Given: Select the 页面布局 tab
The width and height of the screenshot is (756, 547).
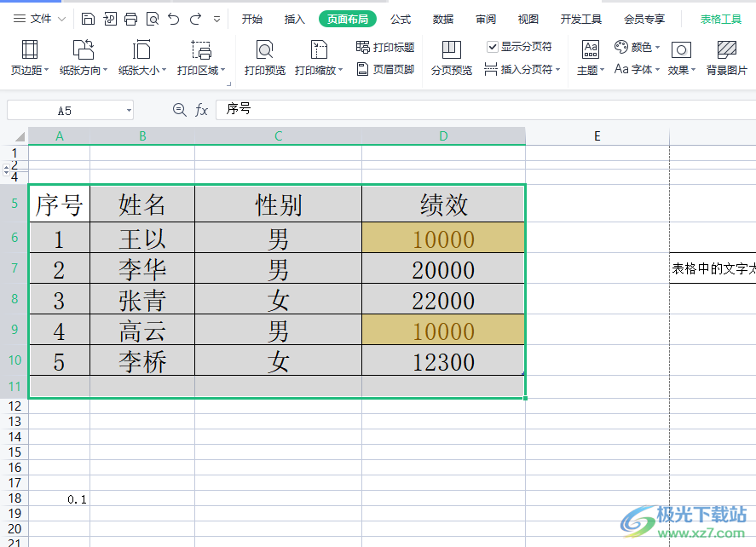Looking at the screenshot, I should [348, 20].
